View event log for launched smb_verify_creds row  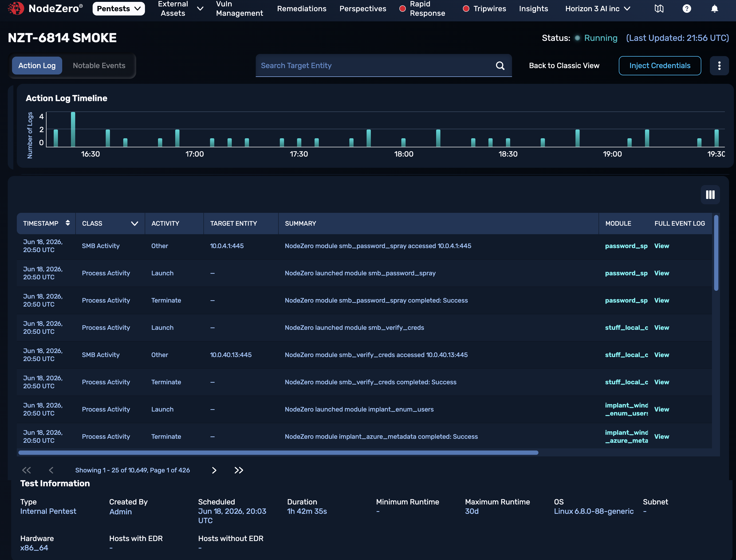[661, 328]
